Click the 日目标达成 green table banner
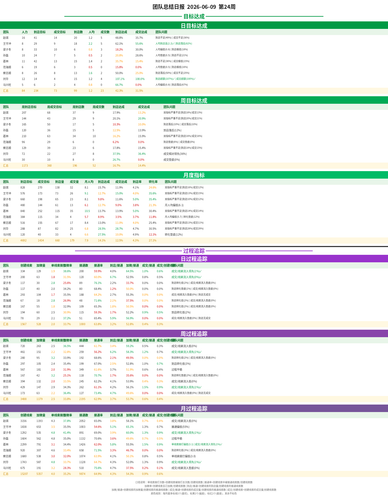 [194, 25]
